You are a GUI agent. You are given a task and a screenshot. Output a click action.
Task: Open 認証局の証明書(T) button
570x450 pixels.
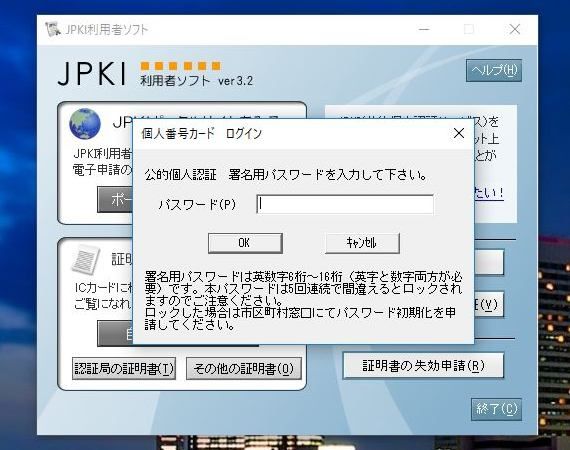coord(124,369)
